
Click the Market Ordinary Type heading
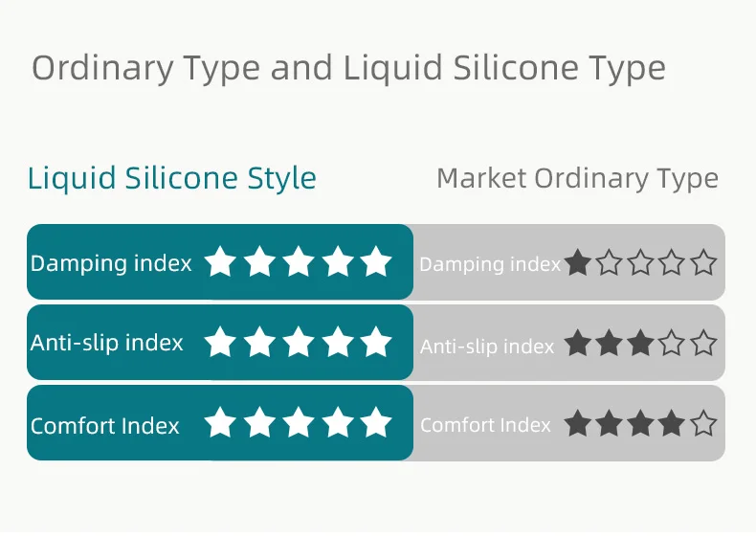(x=577, y=178)
